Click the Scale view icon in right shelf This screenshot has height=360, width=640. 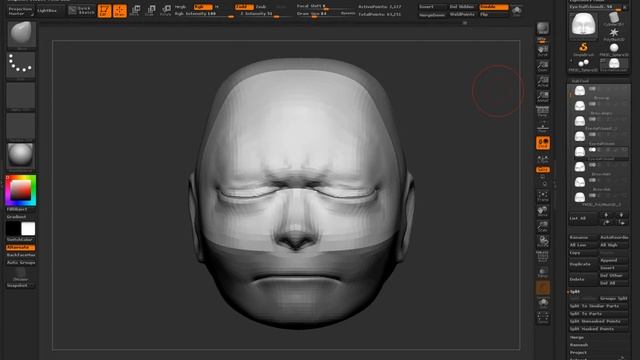click(x=542, y=227)
